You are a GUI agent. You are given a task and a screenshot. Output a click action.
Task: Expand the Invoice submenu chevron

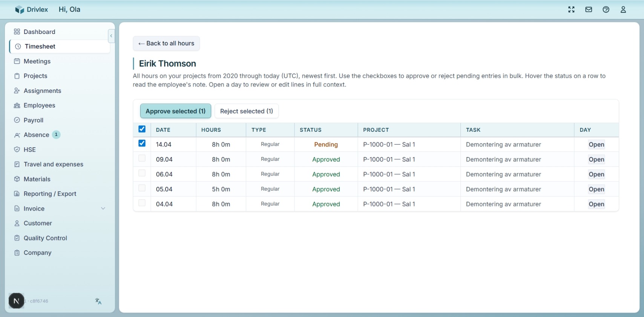point(103,208)
